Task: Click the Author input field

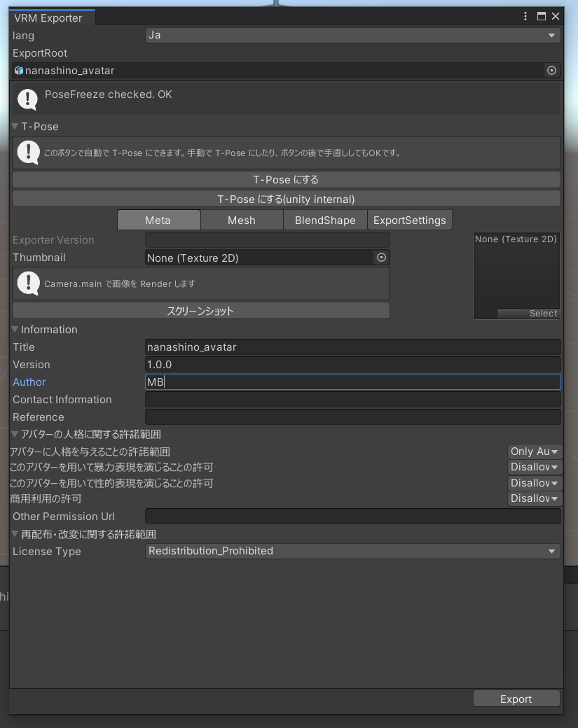Action: point(352,382)
